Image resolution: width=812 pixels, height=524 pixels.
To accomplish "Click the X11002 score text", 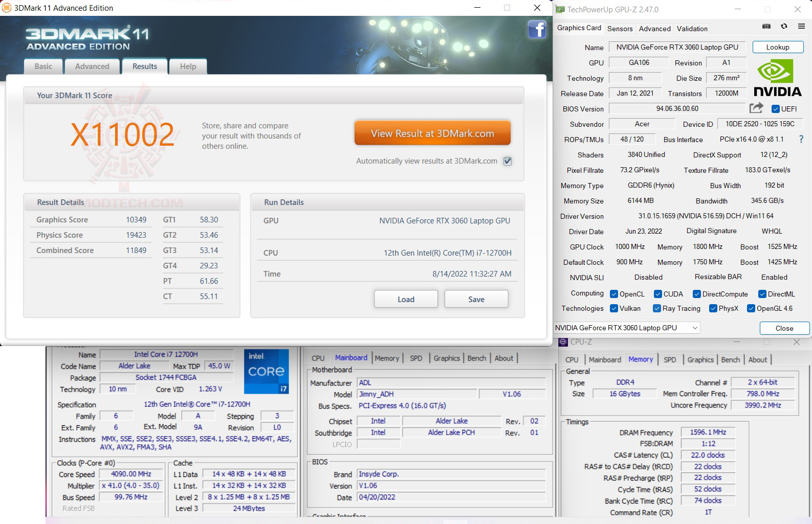I will (122, 135).
